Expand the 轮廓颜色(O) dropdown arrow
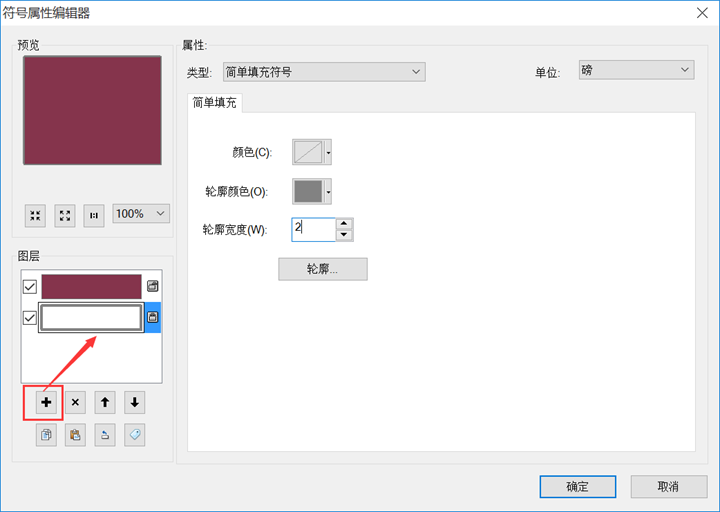720x512 pixels. point(328,191)
